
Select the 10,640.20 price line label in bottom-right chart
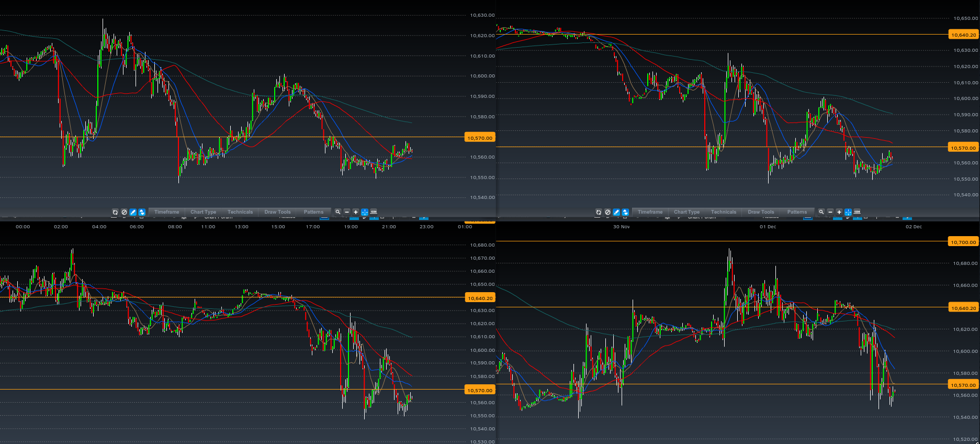[x=963, y=308]
